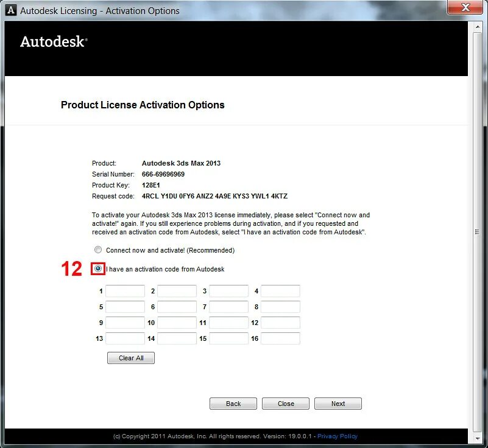
Task: Select 'I have an activation code' radio button
Action: (98, 268)
